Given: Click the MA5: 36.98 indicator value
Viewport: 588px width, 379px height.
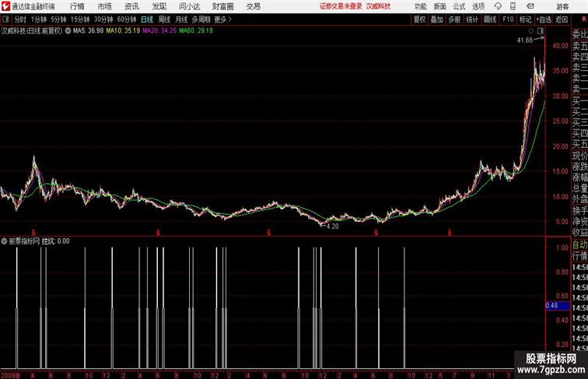Looking at the screenshot, I should [88, 31].
